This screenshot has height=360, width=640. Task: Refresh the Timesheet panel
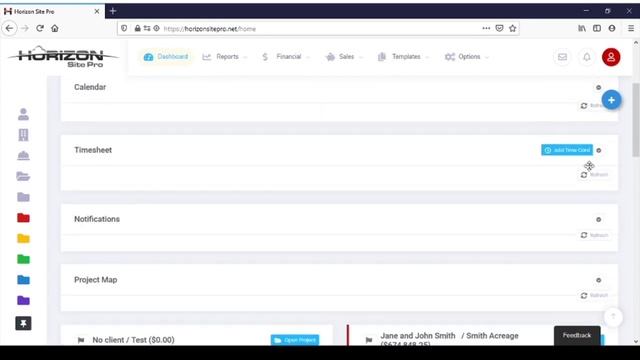tap(594, 175)
